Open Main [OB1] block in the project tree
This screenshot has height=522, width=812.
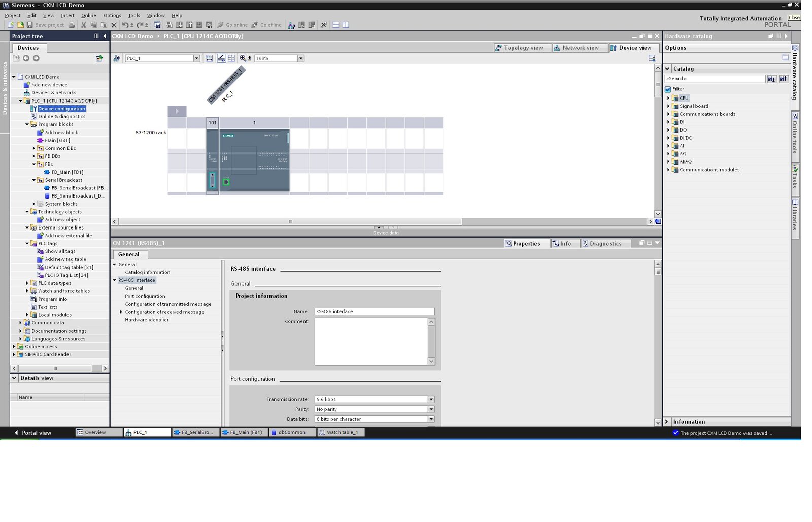point(57,141)
